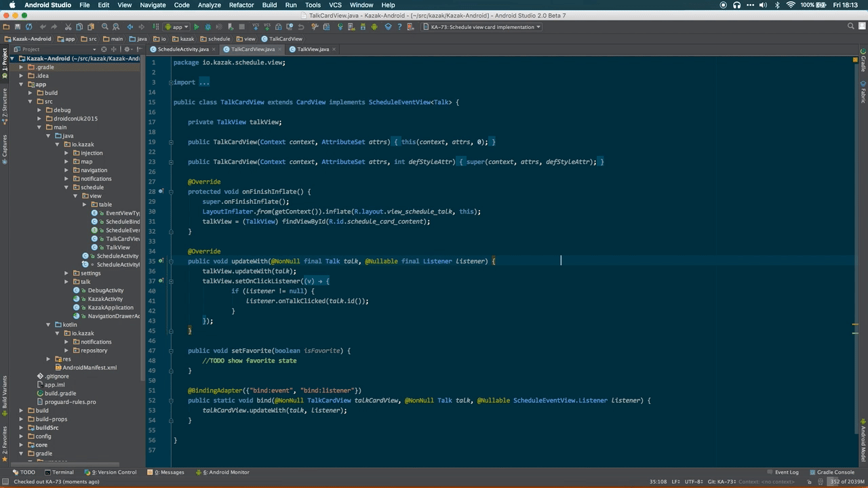This screenshot has width=868, height=488.
Task: Switch to ScheduleActivity.java tab
Action: pyautogui.click(x=182, y=49)
